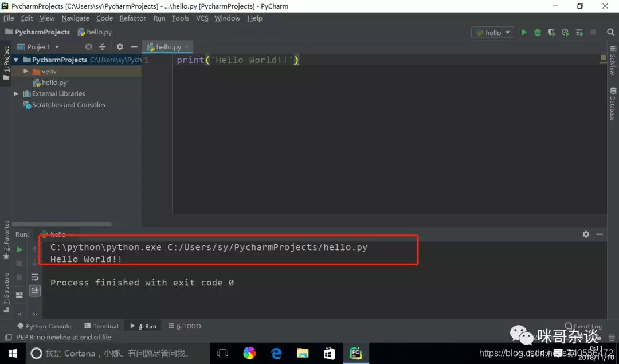Click the up-arrow stack trace icon
Screen dimensions: 619x364
34,249
